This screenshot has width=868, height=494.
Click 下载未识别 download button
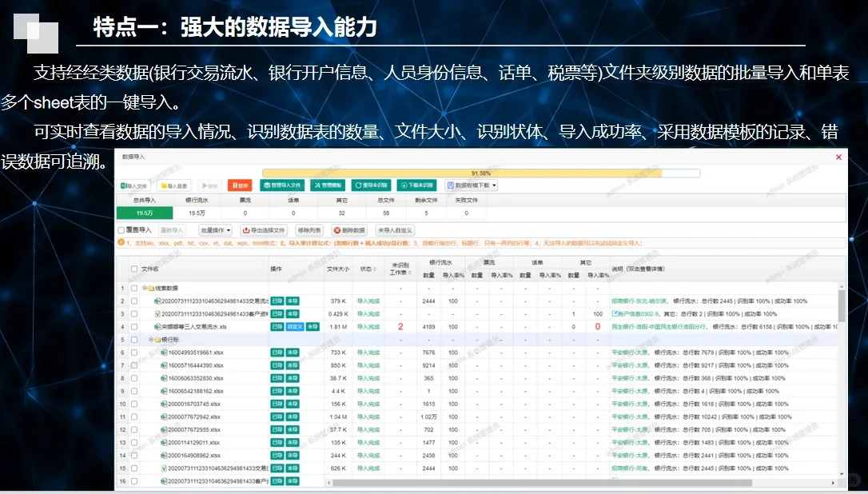[416, 185]
